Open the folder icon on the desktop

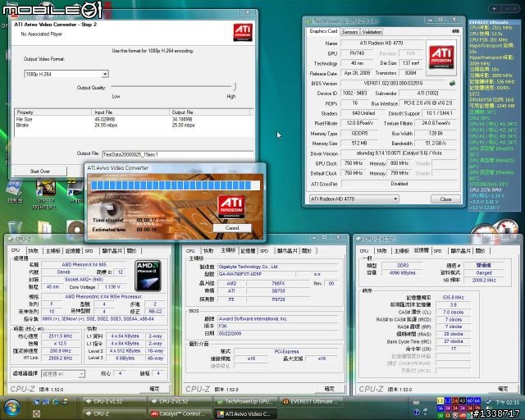pos(44,228)
